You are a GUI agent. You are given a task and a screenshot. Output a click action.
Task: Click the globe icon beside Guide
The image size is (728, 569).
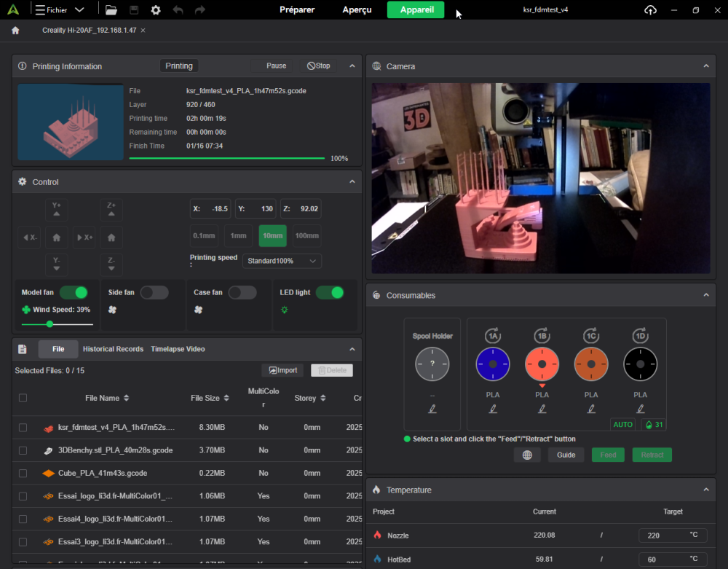coord(527,455)
